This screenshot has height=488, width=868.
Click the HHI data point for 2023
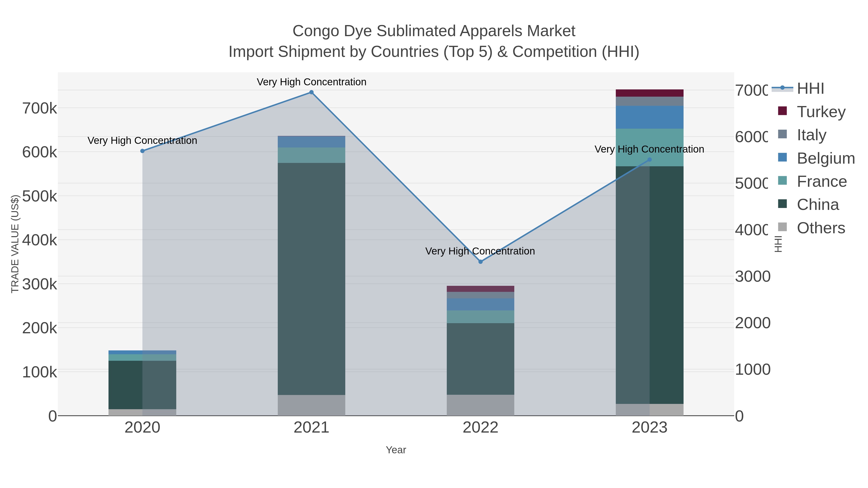[650, 160]
